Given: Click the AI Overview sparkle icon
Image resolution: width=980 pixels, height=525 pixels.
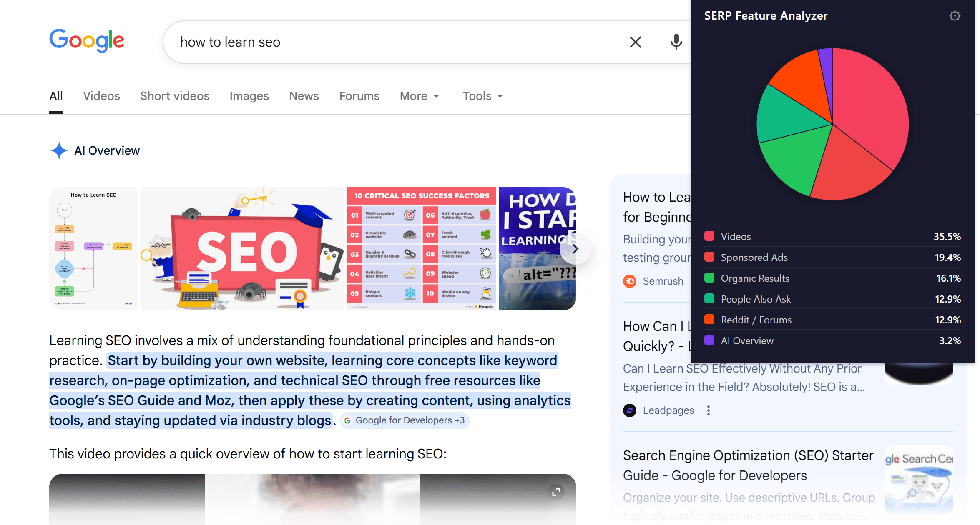Looking at the screenshot, I should (x=59, y=150).
